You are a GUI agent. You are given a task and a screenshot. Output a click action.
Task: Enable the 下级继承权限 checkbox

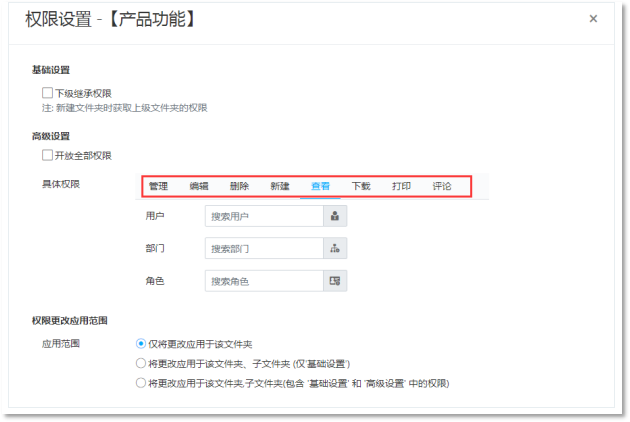point(47,93)
